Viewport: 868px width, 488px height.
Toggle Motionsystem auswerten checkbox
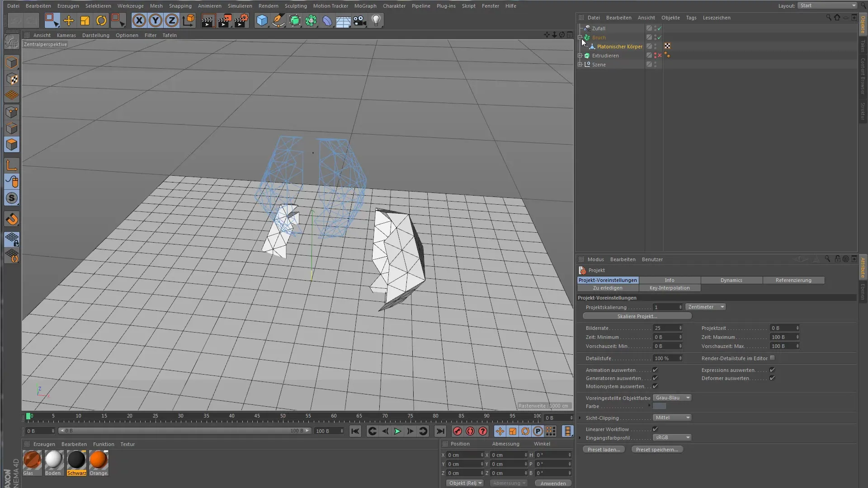click(655, 386)
